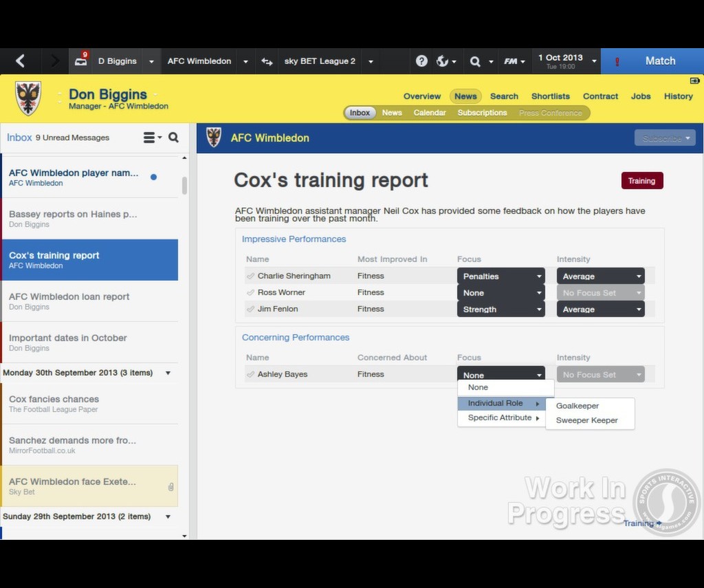Open Shortlists tab
The image size is (704, 588).
pyautogui.click(x=550, y=96)
